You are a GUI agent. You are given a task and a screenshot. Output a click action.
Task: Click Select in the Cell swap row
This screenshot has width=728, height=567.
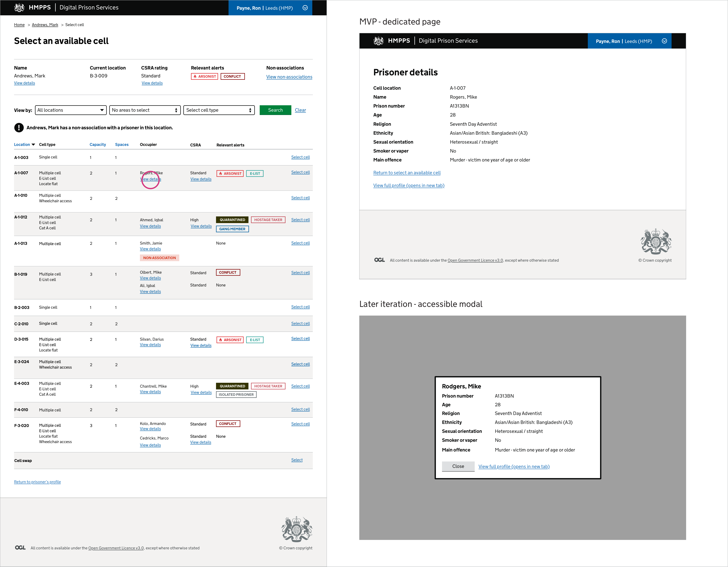click(297, 460)
